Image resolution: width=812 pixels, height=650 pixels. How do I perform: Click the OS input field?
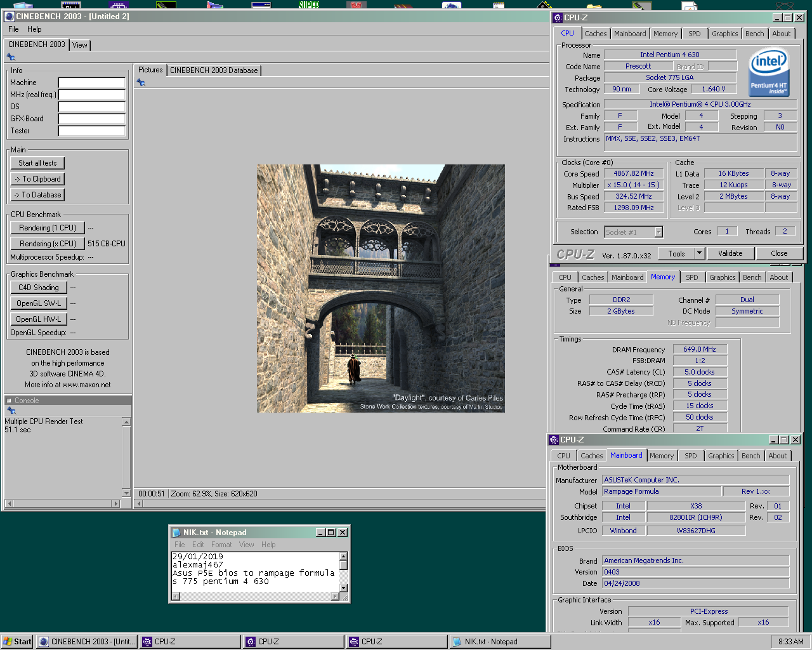[92, 107]
